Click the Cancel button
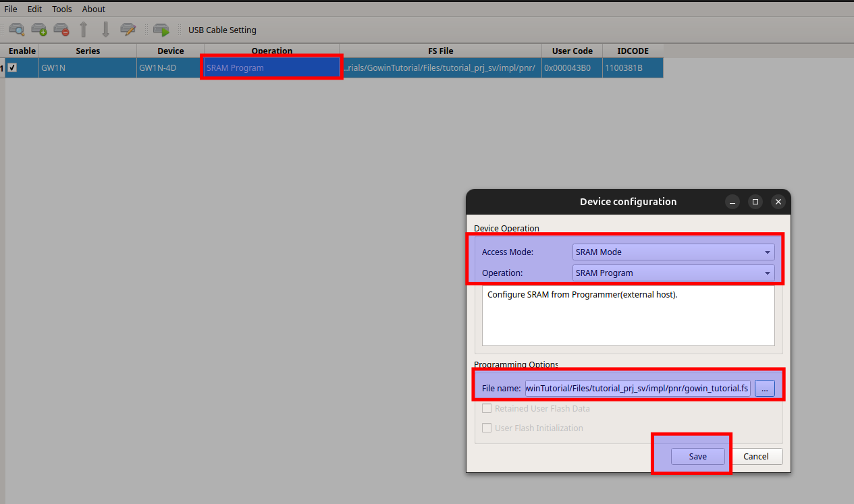Image resolution: width=854 pixels, height=504 pixels. (756, 456)
